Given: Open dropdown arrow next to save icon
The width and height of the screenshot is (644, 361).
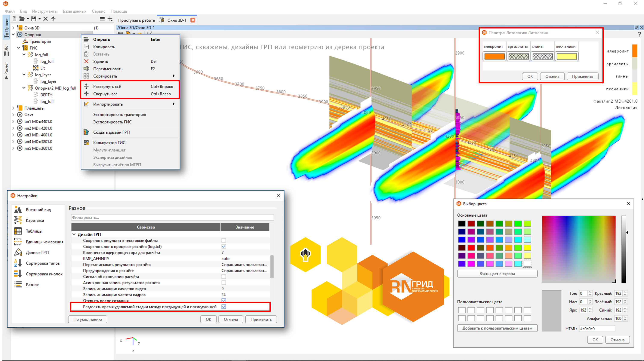Looking at the screenshot, I should coord(40,19).
